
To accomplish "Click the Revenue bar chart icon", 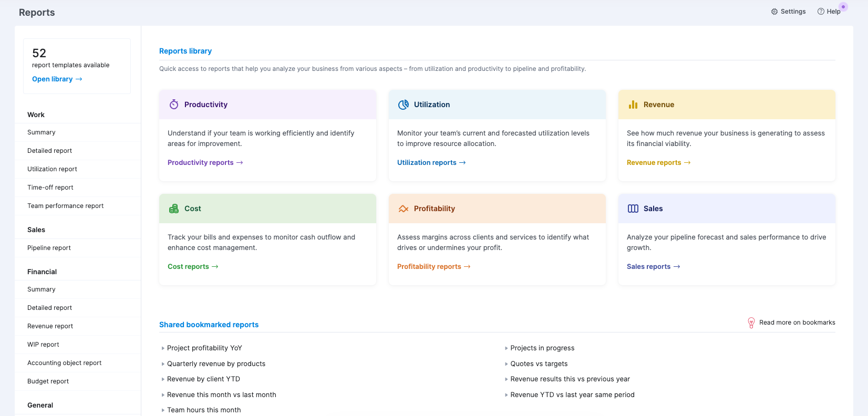I will [633, 105].
